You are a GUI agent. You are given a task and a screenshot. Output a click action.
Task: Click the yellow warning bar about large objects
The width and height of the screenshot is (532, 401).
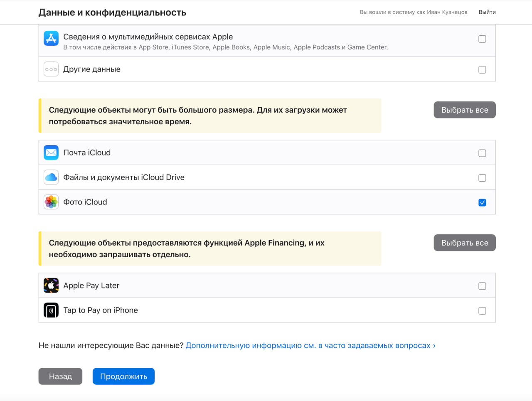click(x=210, y=115)
